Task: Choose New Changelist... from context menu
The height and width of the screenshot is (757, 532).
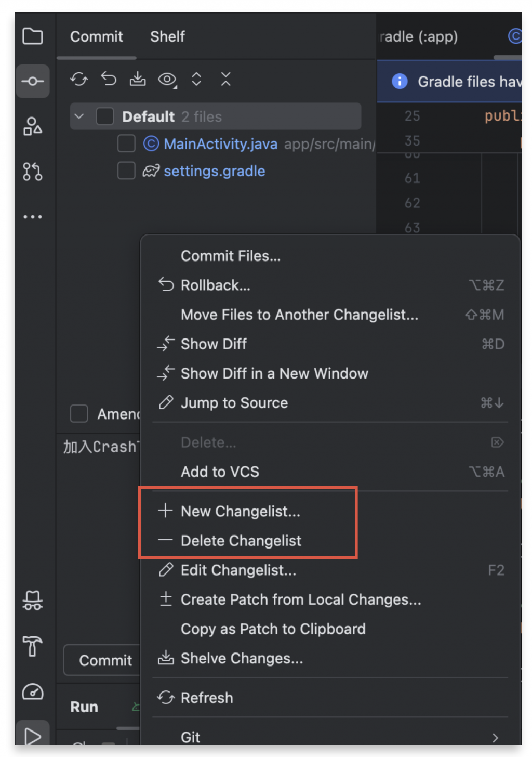Action: coord(240,512)
